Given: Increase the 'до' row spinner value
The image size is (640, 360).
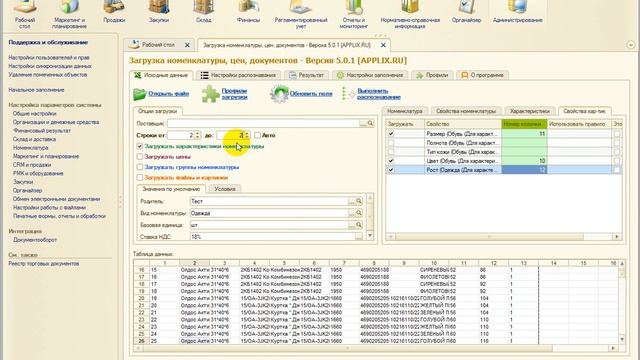Looking at the screenshot, I should click(x=247, y=133).
